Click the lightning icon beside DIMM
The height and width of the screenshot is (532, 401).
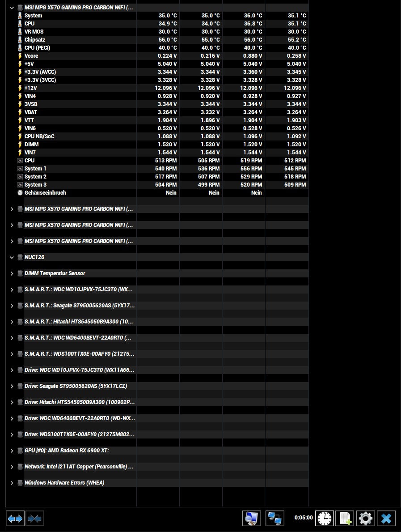pyautogui.click(x=20, y=145)
